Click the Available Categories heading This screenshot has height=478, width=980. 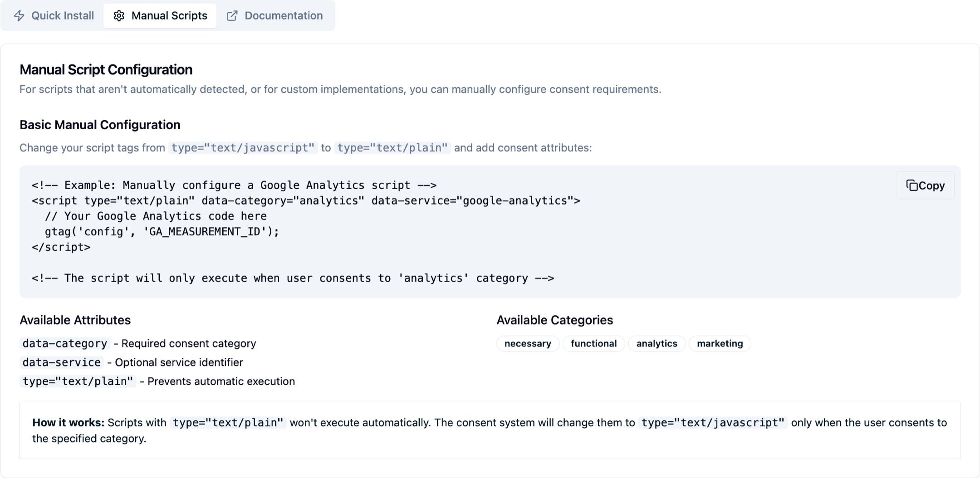coord(554,320)
